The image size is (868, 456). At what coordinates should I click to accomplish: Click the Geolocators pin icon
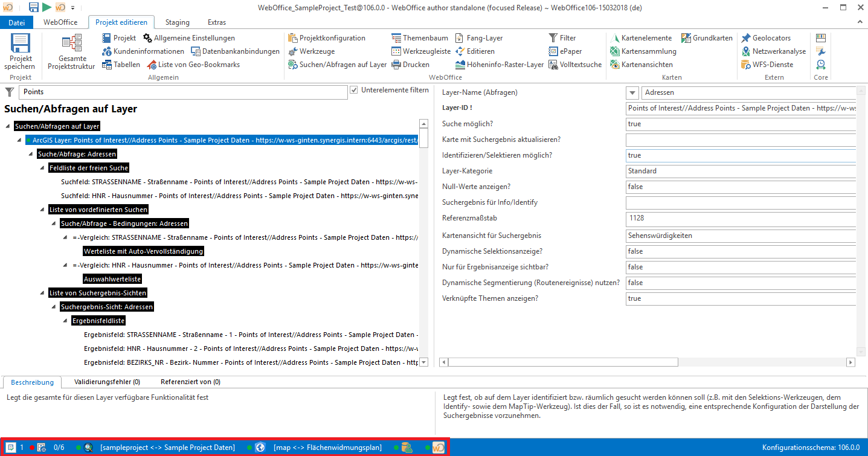[746, 38]
